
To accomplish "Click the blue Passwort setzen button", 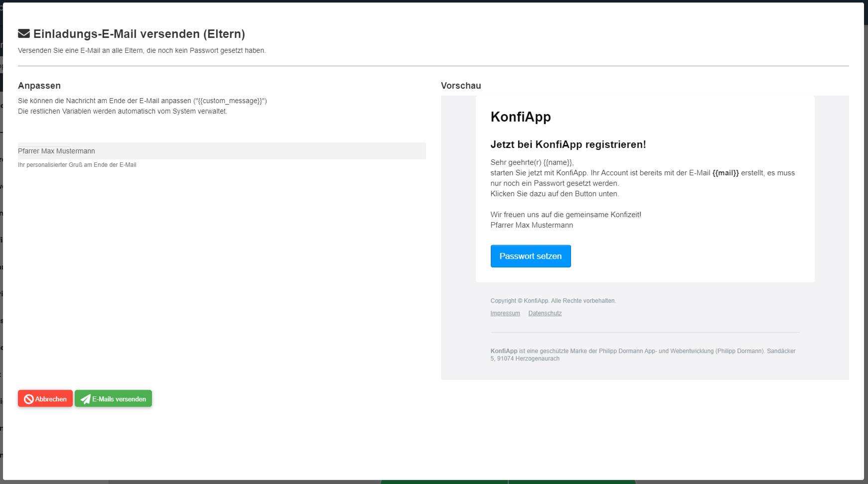I will point(531,256).
